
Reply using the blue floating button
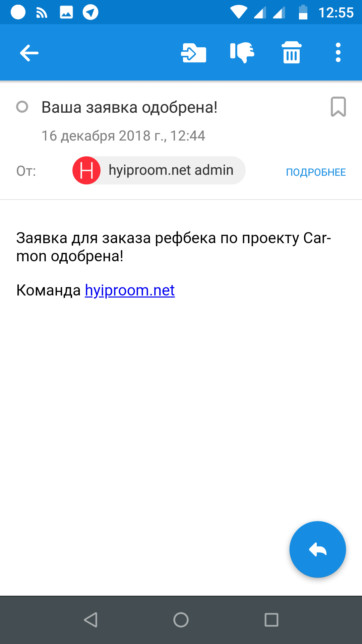point(317,549)
